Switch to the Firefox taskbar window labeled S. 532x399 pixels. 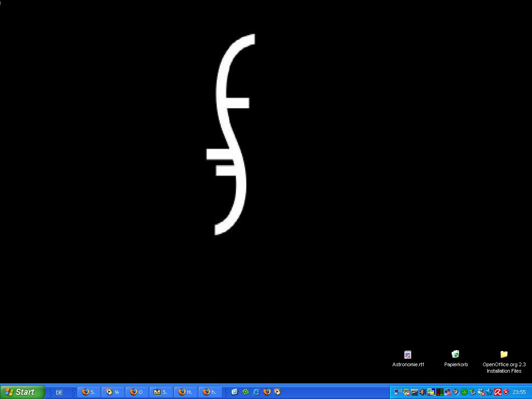pos(89,392)
